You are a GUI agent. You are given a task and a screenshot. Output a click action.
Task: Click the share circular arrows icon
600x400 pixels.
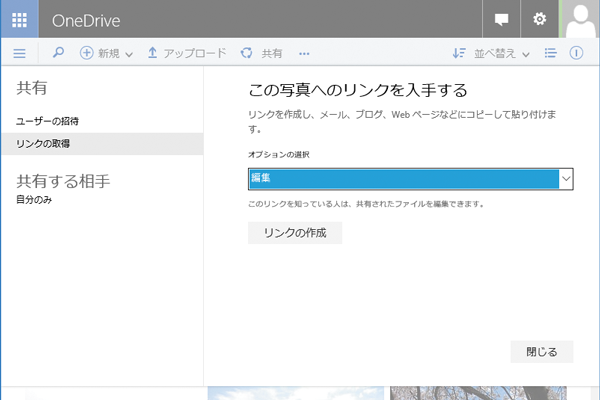[x=246, y=53]
